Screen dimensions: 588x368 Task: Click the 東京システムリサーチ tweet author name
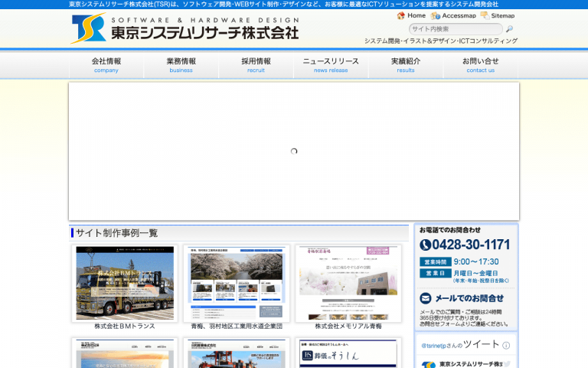[471, 364]
